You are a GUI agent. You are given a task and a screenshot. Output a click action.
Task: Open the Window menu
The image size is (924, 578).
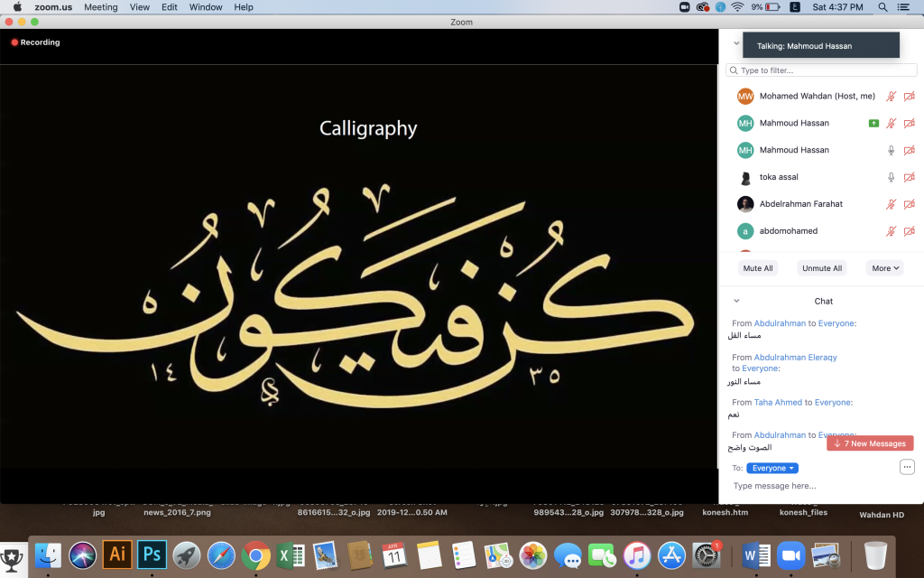(206, 7)
